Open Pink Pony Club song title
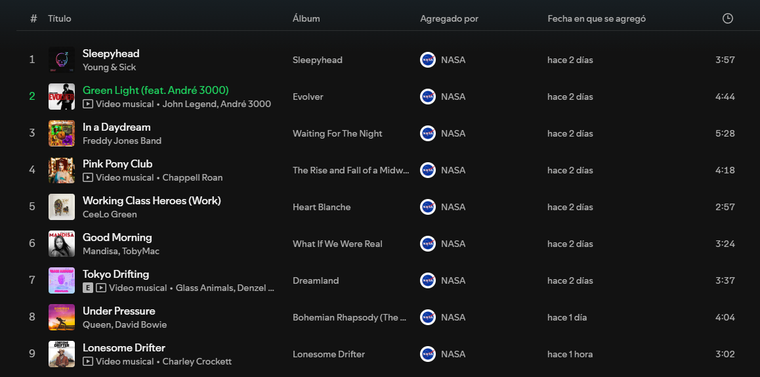 tap(117, 164)
